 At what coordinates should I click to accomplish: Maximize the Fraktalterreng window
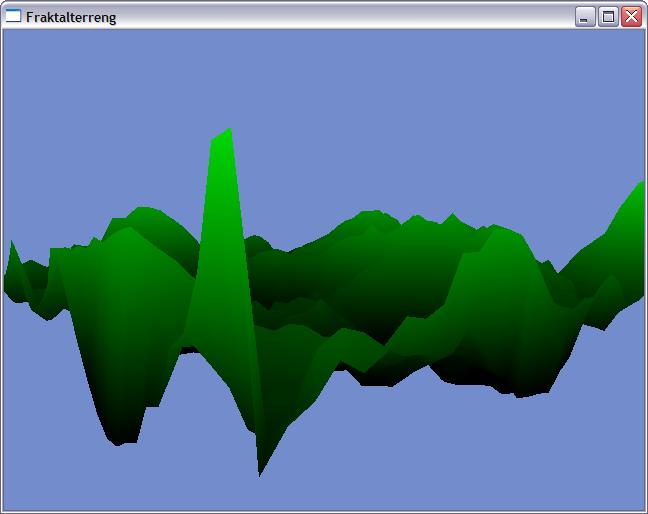(x=608, y=17)
